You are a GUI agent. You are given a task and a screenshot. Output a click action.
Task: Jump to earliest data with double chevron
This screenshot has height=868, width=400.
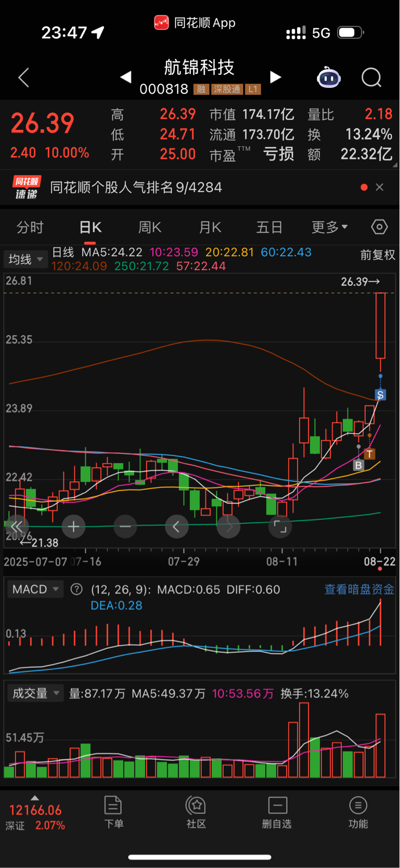click(16, 527)
